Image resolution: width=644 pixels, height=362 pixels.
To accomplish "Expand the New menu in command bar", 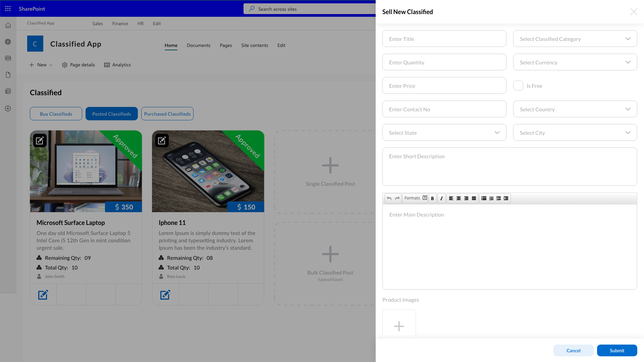I will (41, 65).
